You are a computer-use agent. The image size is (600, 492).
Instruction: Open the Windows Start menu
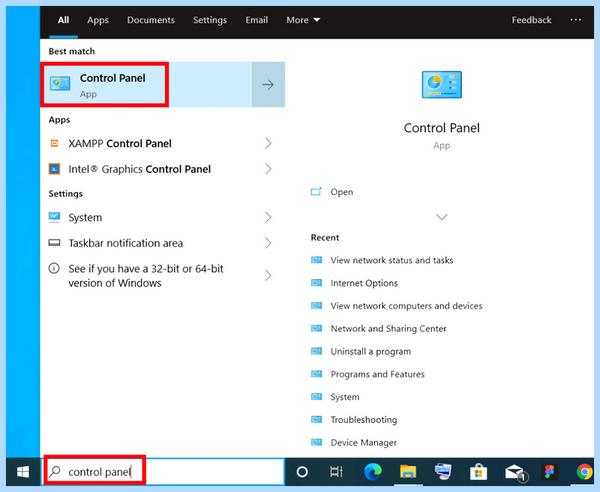[23, 472]
